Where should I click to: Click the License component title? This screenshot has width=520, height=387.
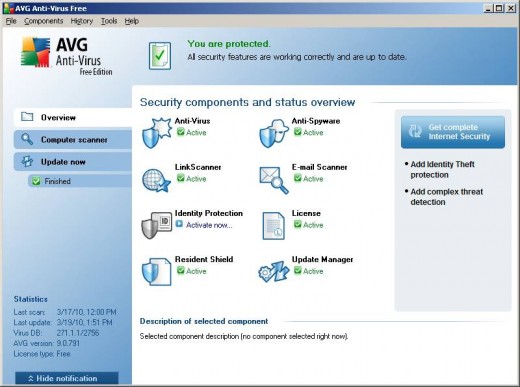[x=306, y=213]
